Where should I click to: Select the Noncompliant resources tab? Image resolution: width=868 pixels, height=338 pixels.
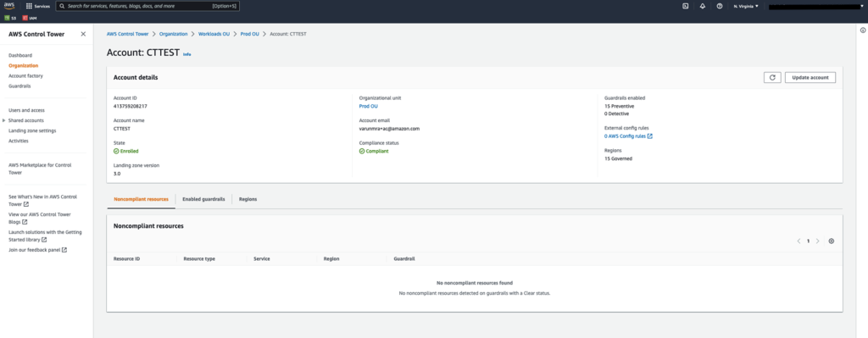(141, 199)
